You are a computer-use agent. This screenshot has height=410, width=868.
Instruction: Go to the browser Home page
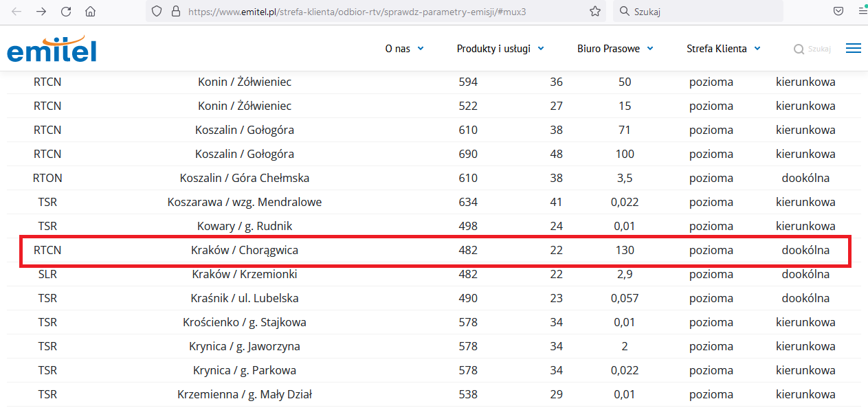coord(90,12)
